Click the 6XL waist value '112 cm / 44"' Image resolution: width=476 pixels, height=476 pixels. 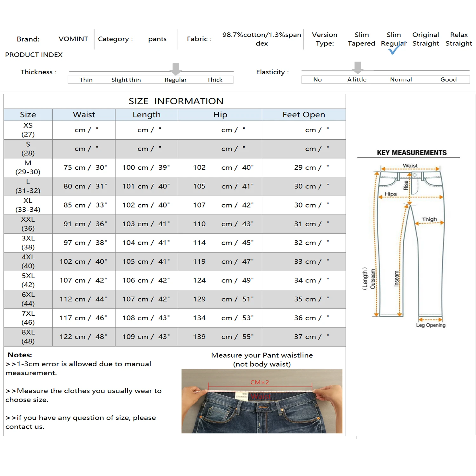[x=83, y=299]
